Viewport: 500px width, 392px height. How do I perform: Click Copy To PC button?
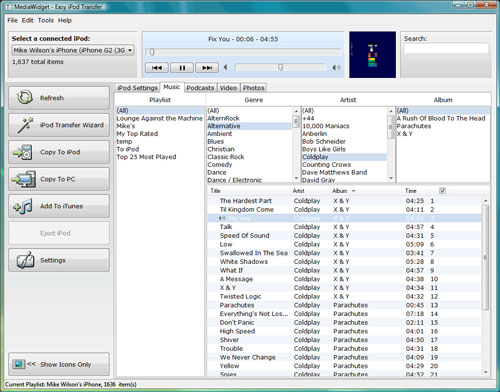(x=59, y=179)
